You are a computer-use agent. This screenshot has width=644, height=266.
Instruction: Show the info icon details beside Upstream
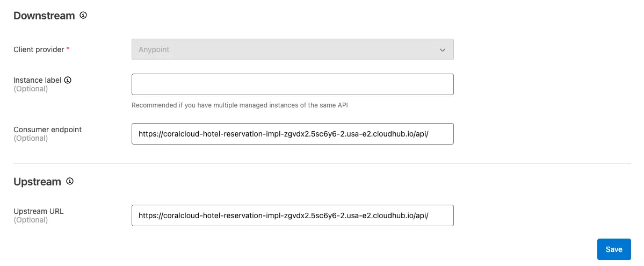tap(70, 182)
